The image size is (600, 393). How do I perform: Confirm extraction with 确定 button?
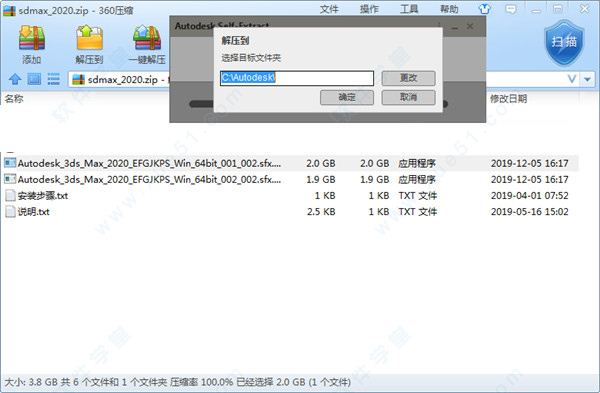[x=347, y=97]
